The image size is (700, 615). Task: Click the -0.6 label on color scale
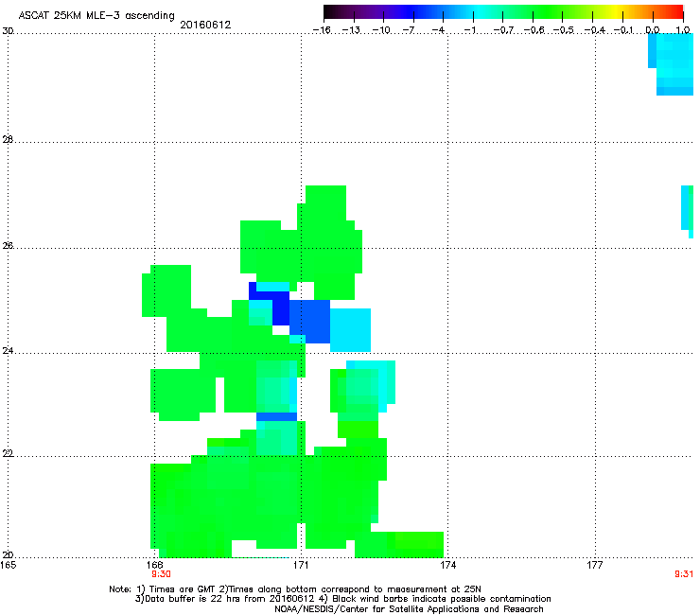(534, 30)
